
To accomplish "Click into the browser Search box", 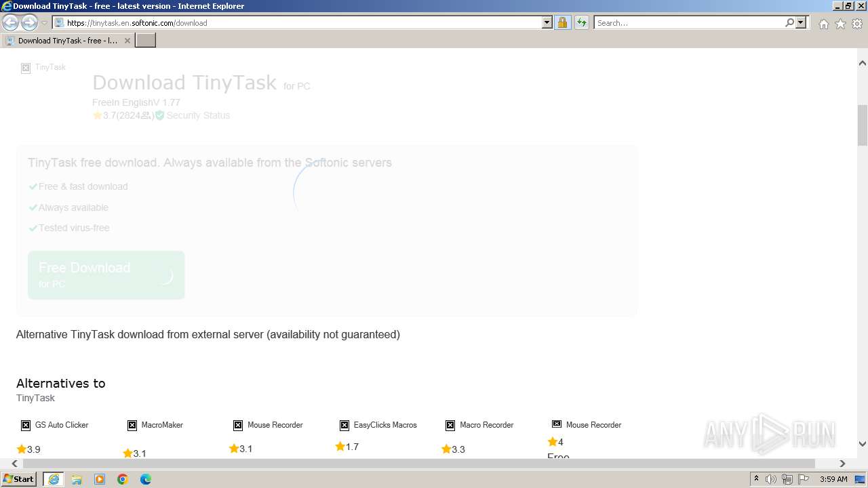I will [688, 22].
